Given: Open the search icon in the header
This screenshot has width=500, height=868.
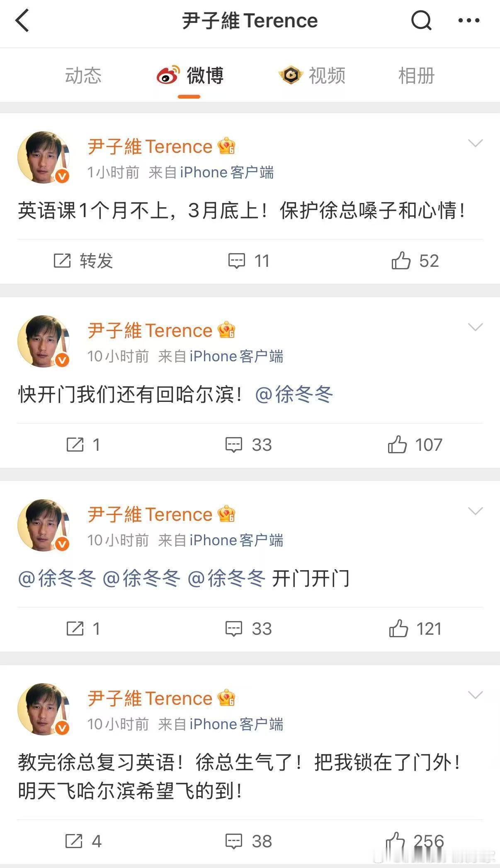Looking at the screenshot, I should click(x=421, y=21).
